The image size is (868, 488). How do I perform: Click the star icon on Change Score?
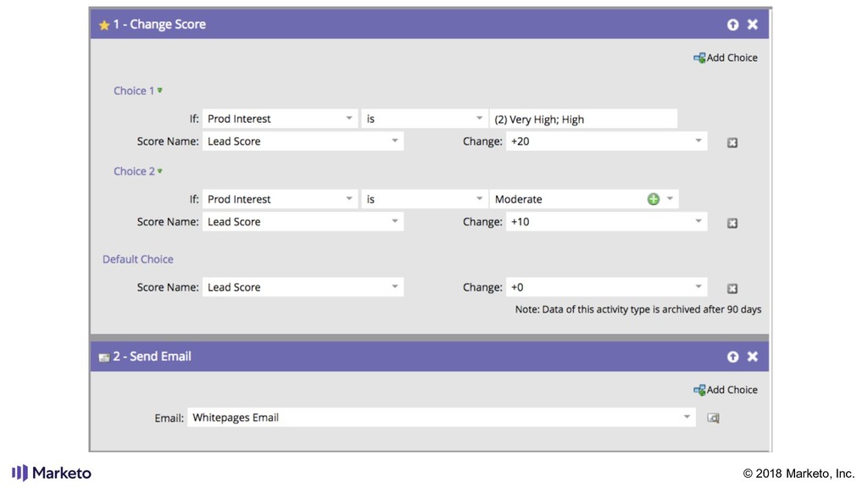tap(104, 25)
